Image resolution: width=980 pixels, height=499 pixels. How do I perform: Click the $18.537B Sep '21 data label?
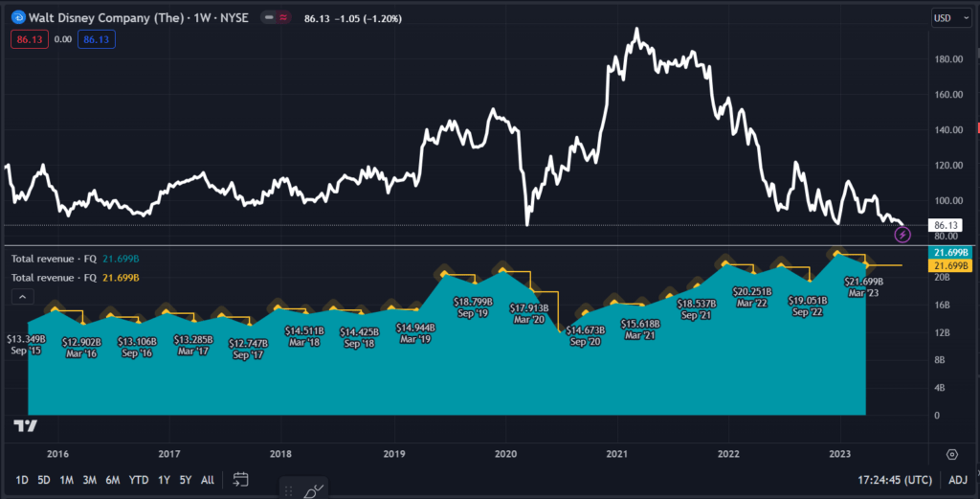pyautogui.click(x=697, y=309)
